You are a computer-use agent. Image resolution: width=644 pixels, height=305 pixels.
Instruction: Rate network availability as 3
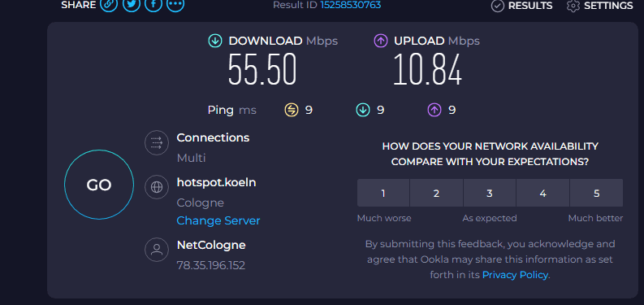coord(490,193)
